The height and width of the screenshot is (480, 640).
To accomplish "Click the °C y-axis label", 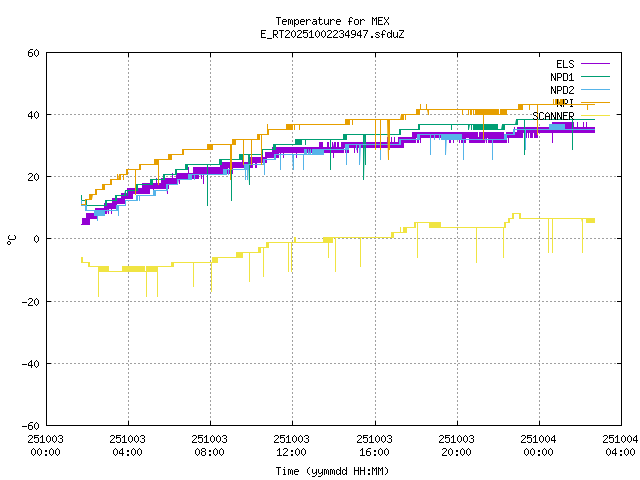I will (12, 239).
